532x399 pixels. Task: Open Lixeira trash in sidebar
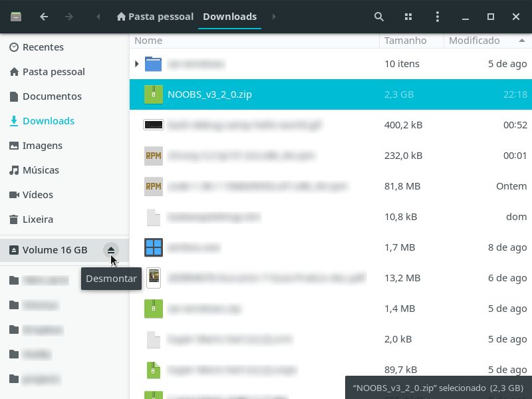pos(38,219)
